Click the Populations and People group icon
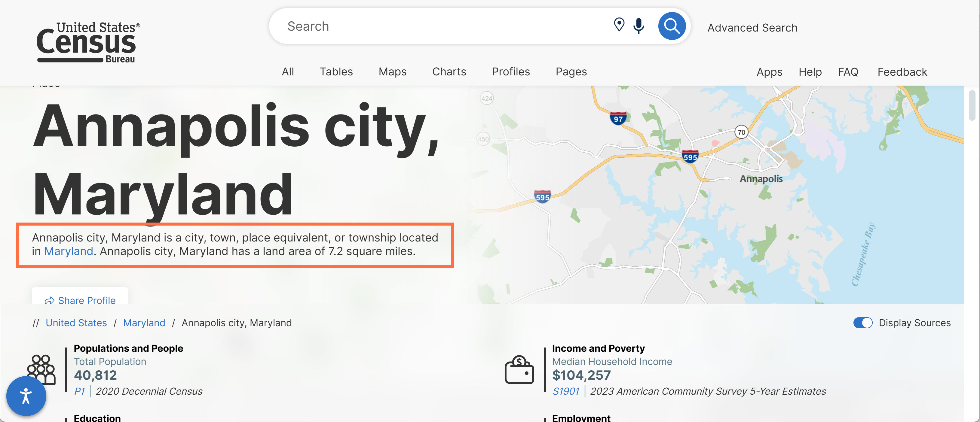 point(41,369)
